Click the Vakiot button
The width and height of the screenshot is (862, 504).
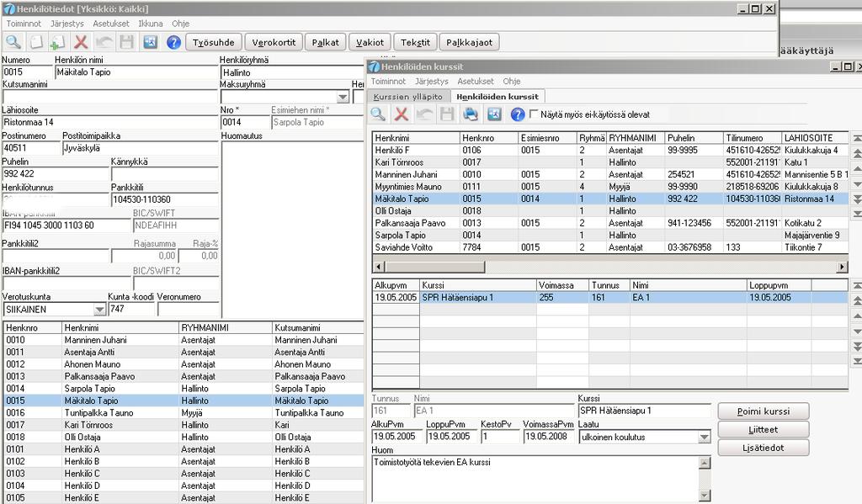(x=370, y=42)
